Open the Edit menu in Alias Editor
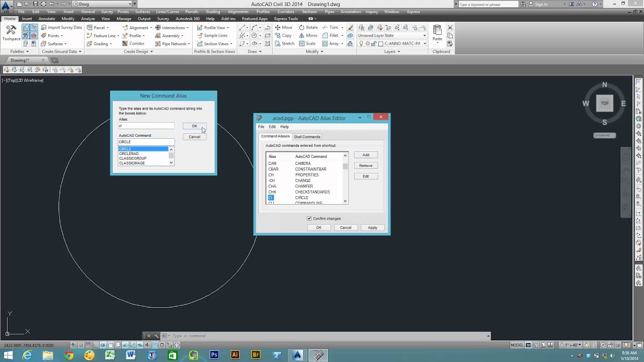 [272, 127]
